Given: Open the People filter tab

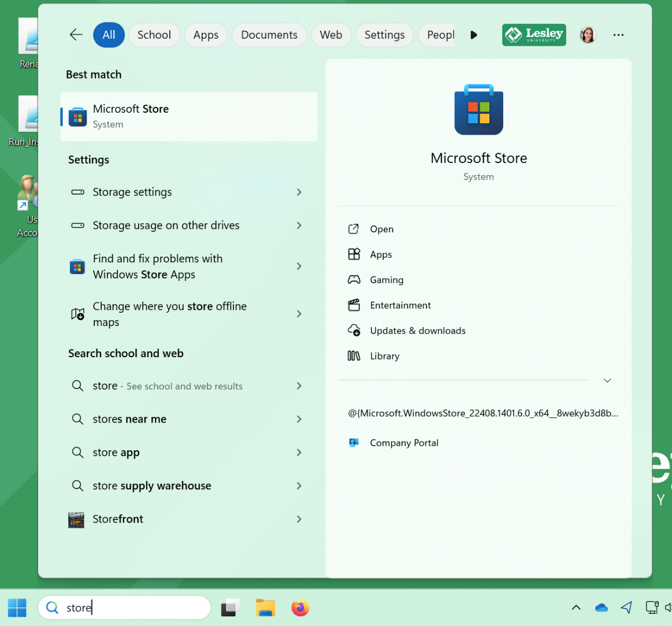Looking at the screenshot, I should point(437,35).
